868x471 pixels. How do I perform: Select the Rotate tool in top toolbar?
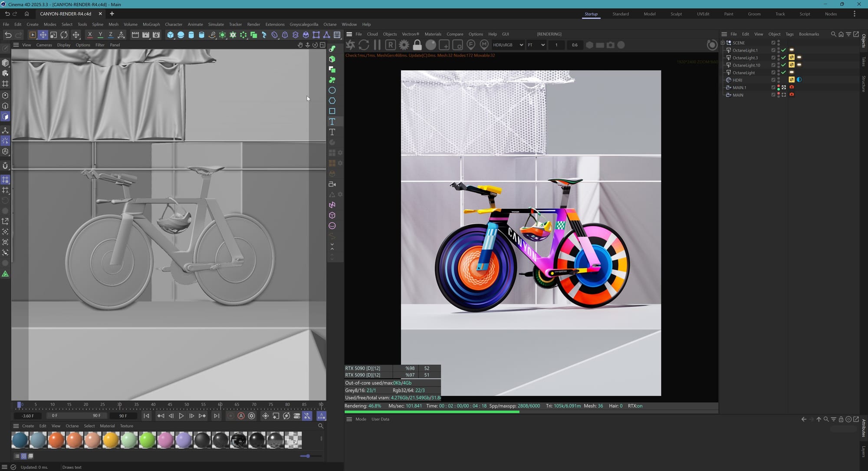[x=64, y=35]
